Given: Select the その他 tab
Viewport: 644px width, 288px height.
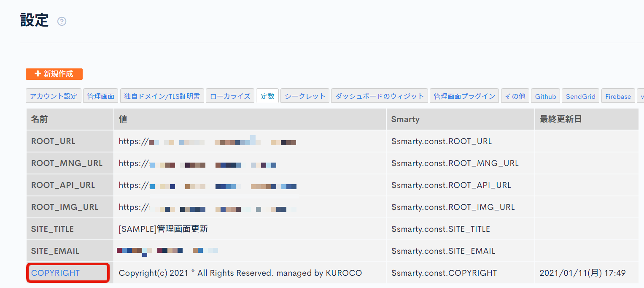Looking at the screenshot, I should click(x=515, y=96).
